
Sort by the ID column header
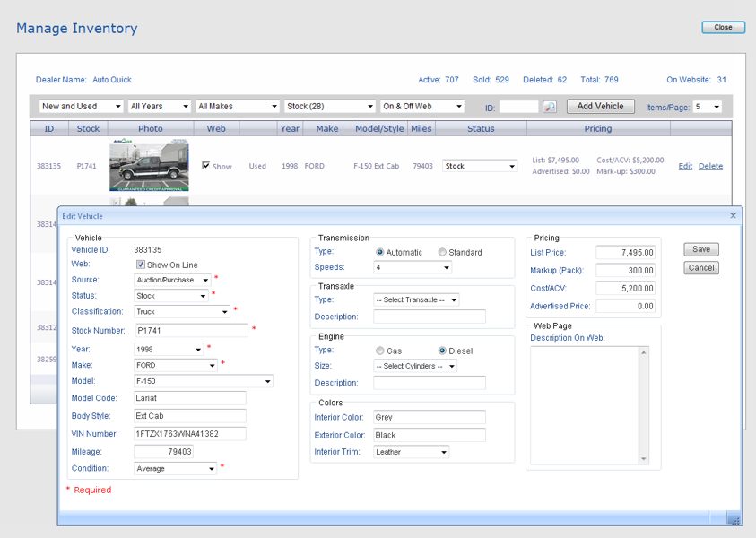(48, 128)
